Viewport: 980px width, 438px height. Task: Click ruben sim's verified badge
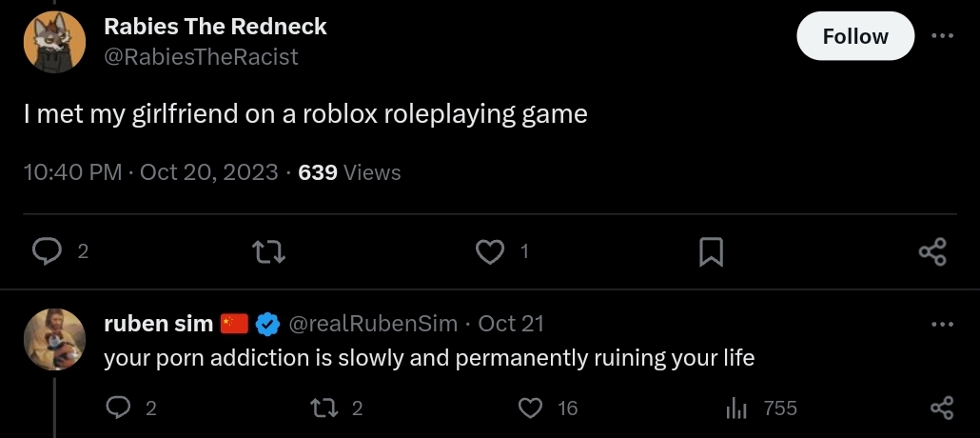tap(268, 324)
